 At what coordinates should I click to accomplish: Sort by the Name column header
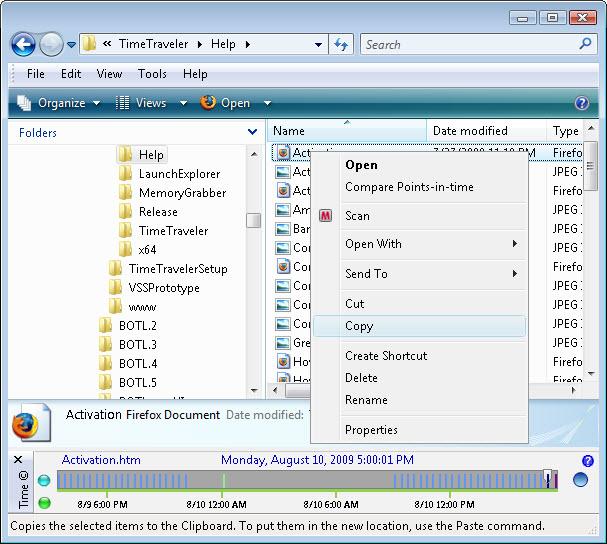[346, 131]
